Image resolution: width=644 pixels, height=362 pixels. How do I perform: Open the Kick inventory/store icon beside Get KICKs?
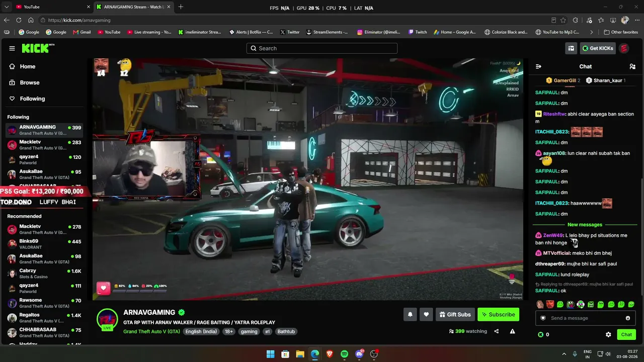[x=571, y=48]
